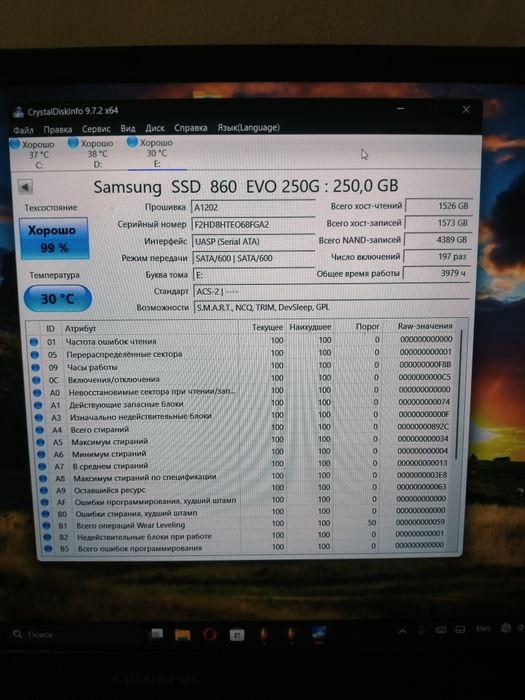Click the status icon of attribute A5
The height and width of the screenshot is (700, 525).
click(41, 442)
